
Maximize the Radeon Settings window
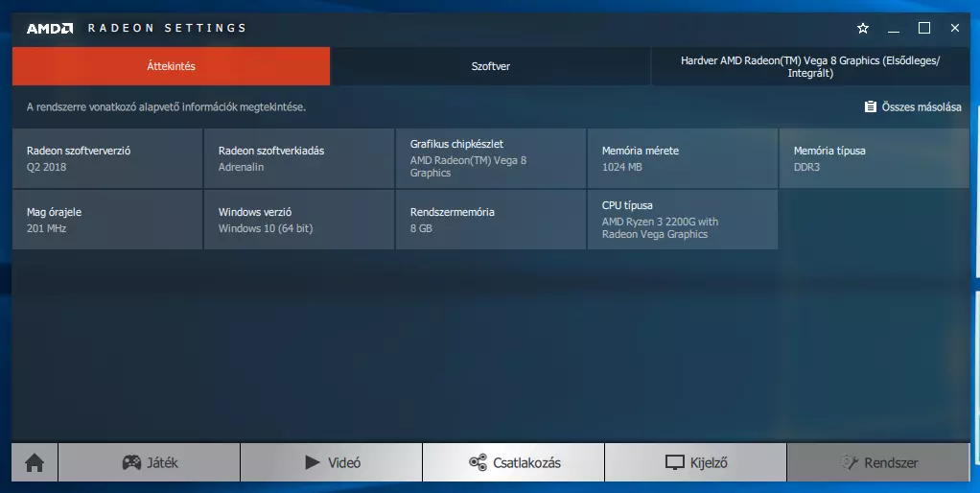924,28
